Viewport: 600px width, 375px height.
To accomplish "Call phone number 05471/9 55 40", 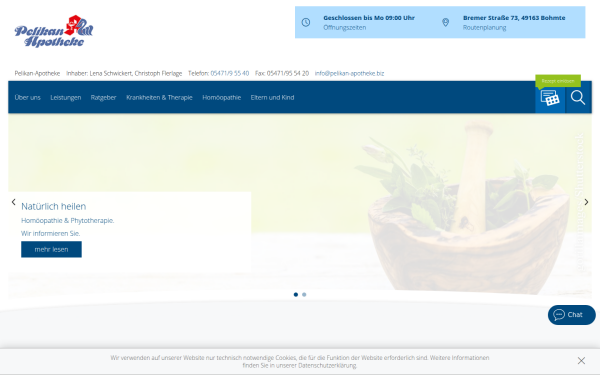I will pyautogui.click(x=230, y=73).
